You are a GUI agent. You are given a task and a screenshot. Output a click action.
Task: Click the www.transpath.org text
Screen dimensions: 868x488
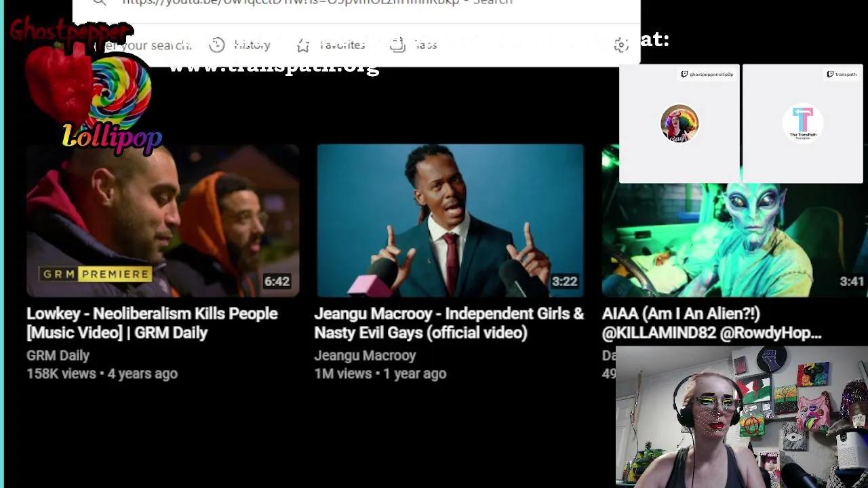pyautogui.click(x=274, y=66)
